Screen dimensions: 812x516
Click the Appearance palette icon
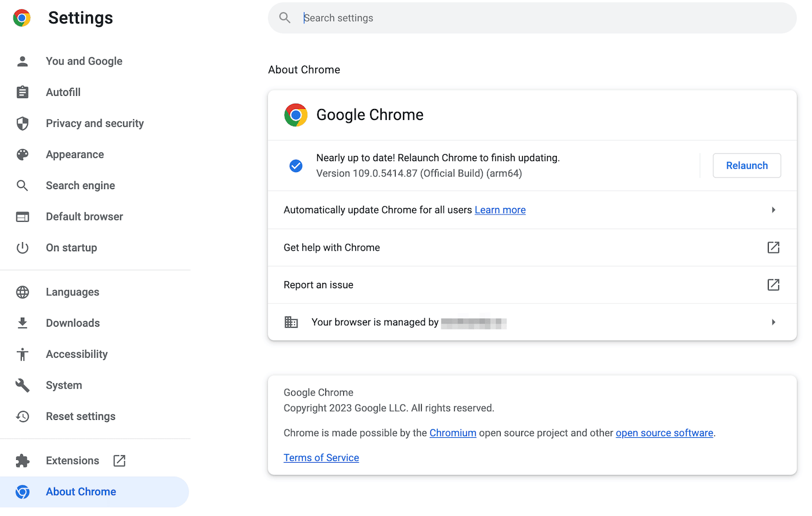pyautogui.click(x=22, y=154)
